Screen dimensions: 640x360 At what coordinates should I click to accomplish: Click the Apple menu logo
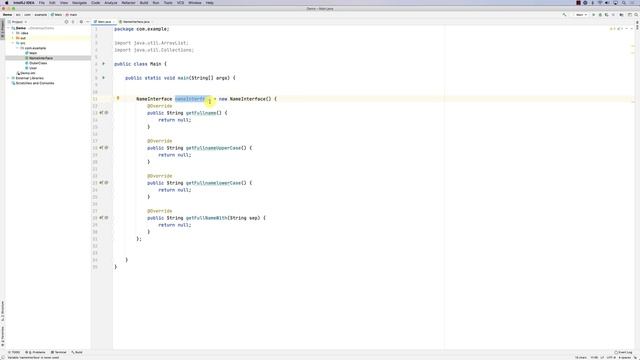click(x=7, y=3)
